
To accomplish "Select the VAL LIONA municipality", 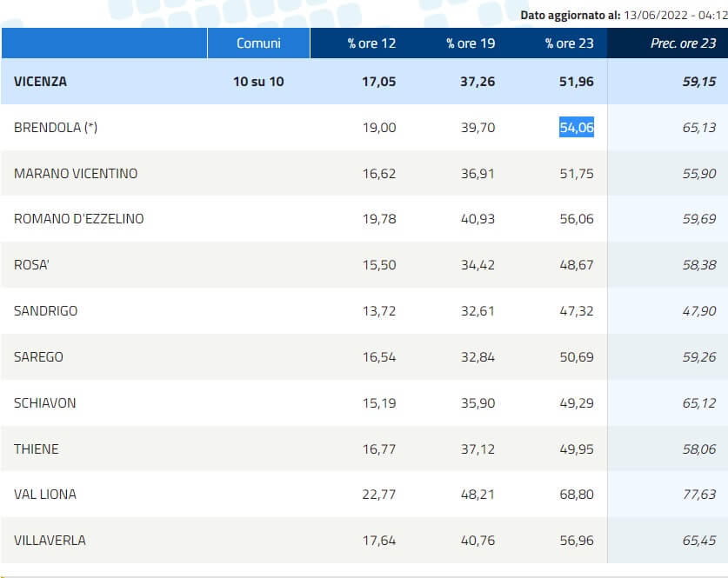I will pos(45,495).
